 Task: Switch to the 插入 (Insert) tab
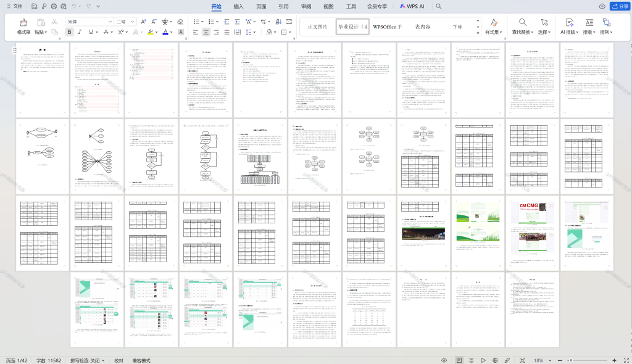[x=239, y=6]
